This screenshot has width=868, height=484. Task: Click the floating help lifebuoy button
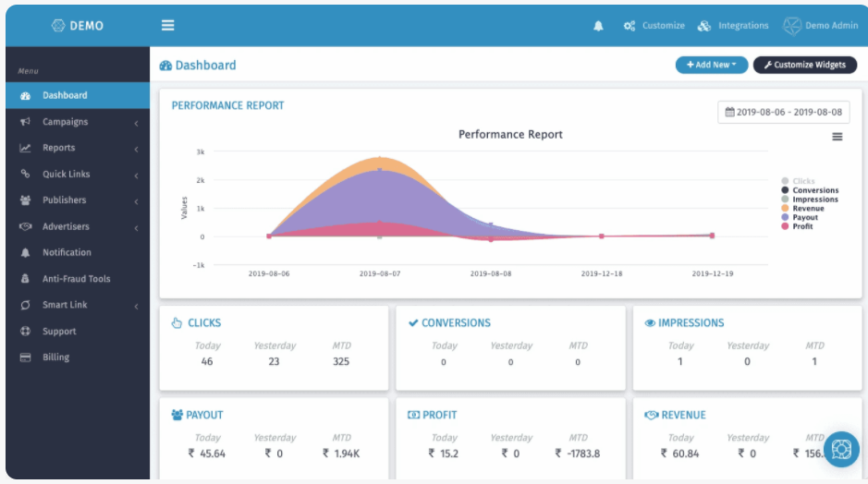(840, 450)
